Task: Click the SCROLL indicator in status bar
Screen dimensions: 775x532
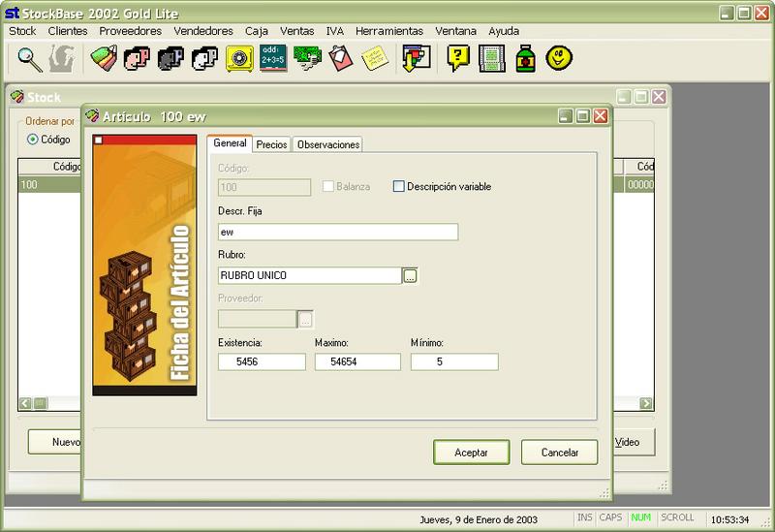Action: (677, 517)
